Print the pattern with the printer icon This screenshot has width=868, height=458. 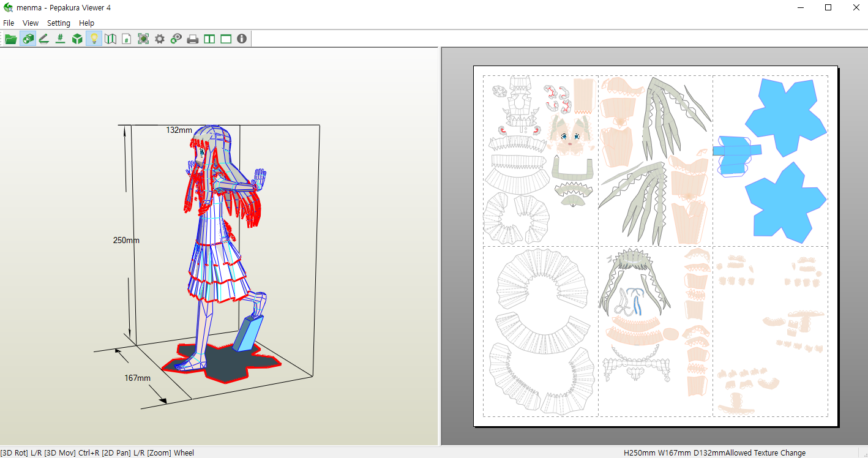click(193, 39)
